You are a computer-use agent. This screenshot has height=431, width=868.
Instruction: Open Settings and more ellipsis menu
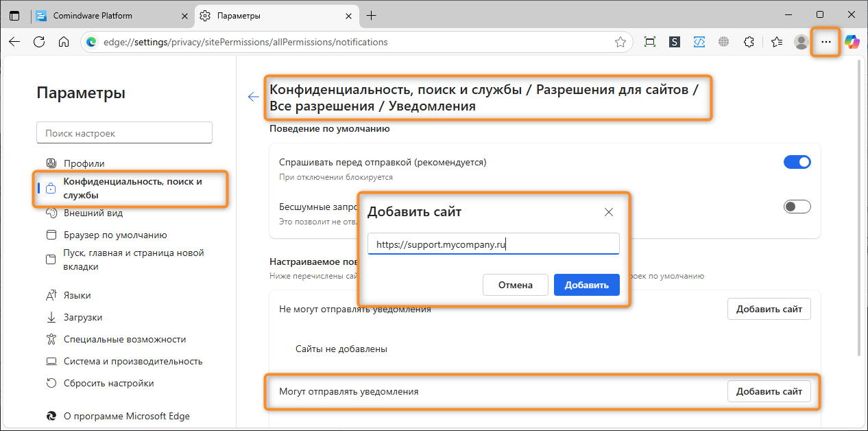825,42
